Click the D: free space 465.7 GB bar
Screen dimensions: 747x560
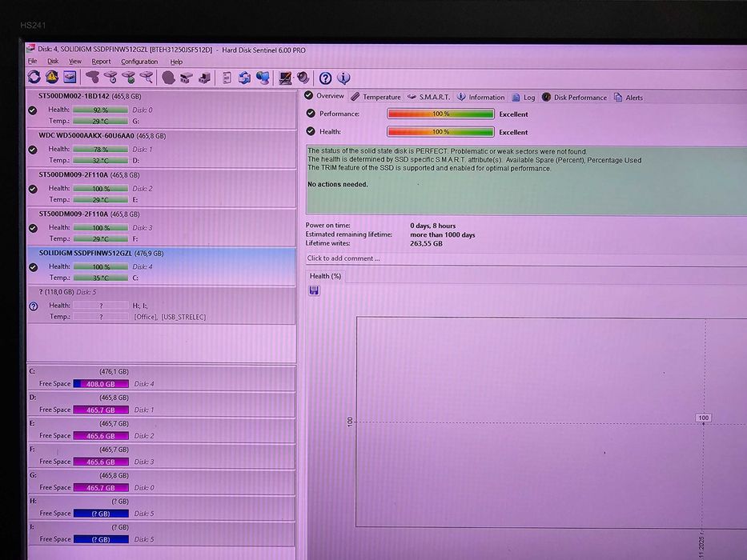coord(101,410)
